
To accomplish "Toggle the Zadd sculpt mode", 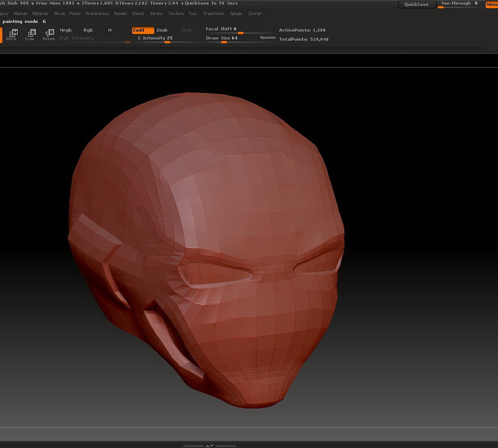I will (x=143, y=30).
